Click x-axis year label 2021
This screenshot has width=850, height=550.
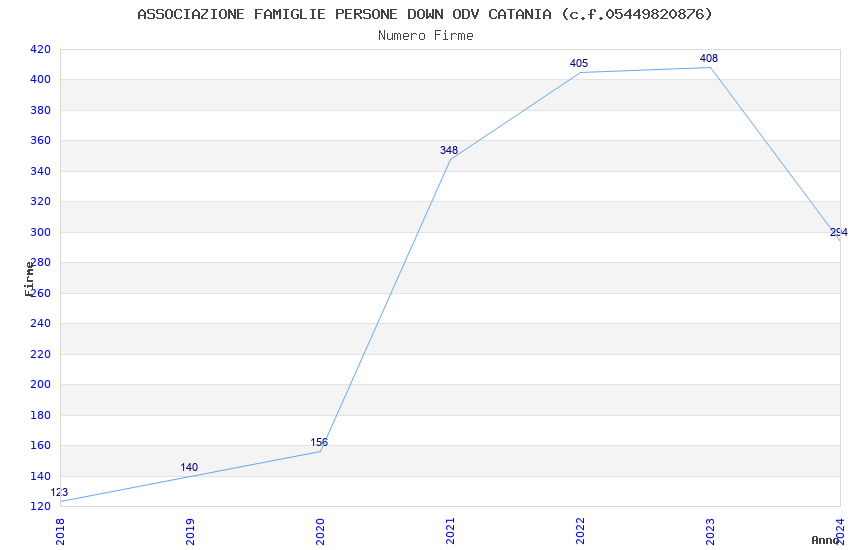[450, 532]
